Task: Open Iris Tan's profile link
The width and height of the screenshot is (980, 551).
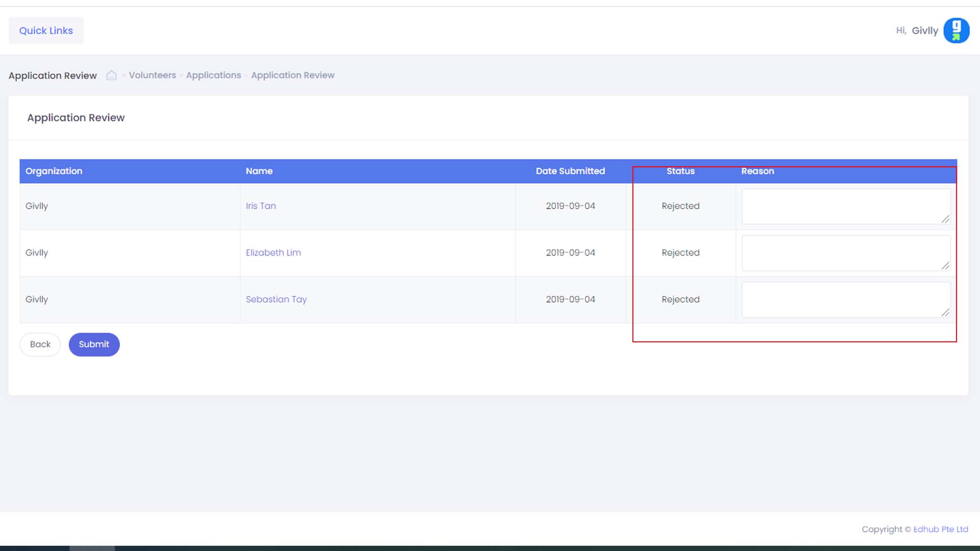Action: (260, 206)
